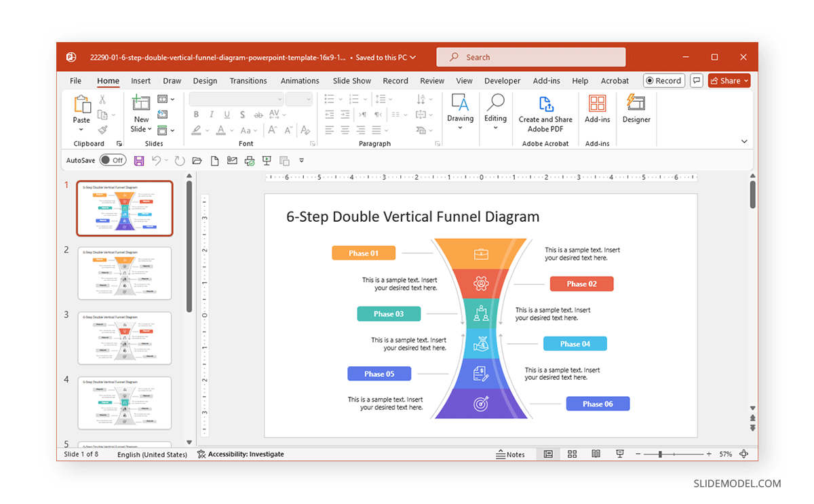Collapse the ribbon with the chevron

point(744,141)
